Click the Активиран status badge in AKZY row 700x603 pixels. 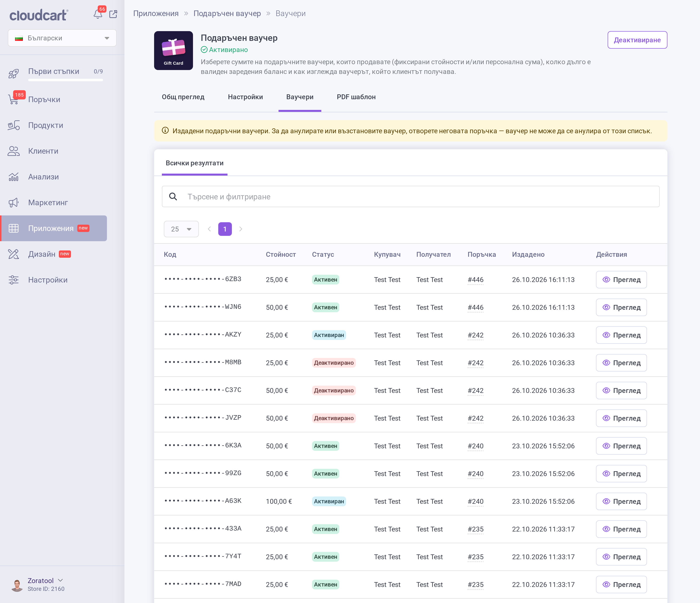pos(329,335)
